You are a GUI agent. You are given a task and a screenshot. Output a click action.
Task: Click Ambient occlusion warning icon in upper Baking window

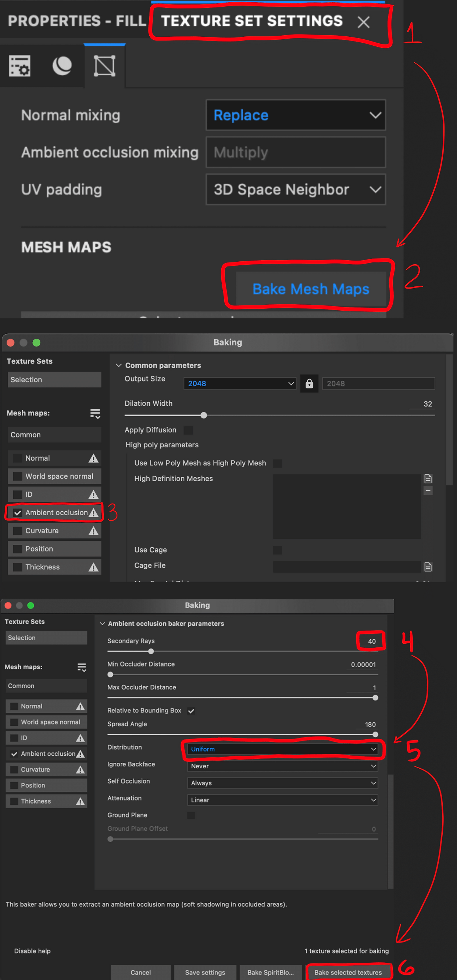click(93, 512)
